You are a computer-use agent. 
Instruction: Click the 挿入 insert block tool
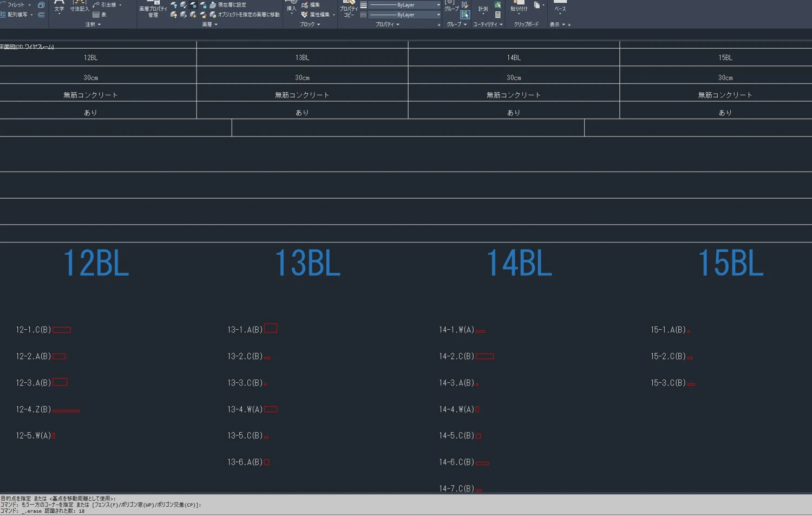tap(291, 6)
